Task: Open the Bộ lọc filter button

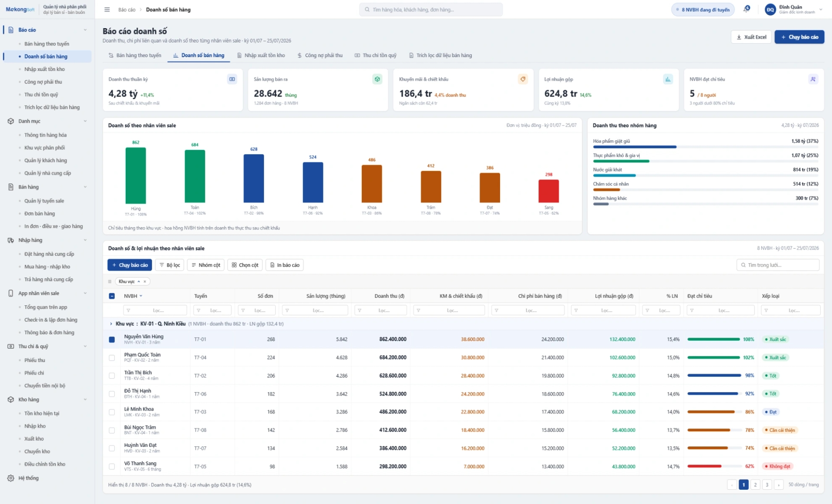Action: [169, 265]
